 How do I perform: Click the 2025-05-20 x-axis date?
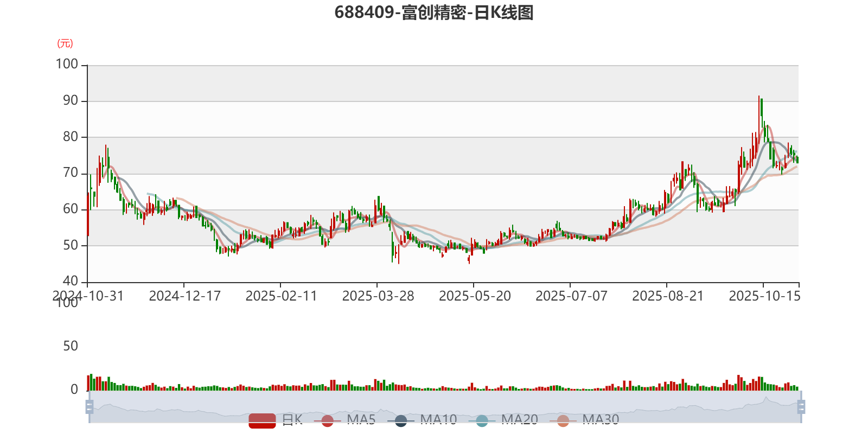(x=475, y=296)
